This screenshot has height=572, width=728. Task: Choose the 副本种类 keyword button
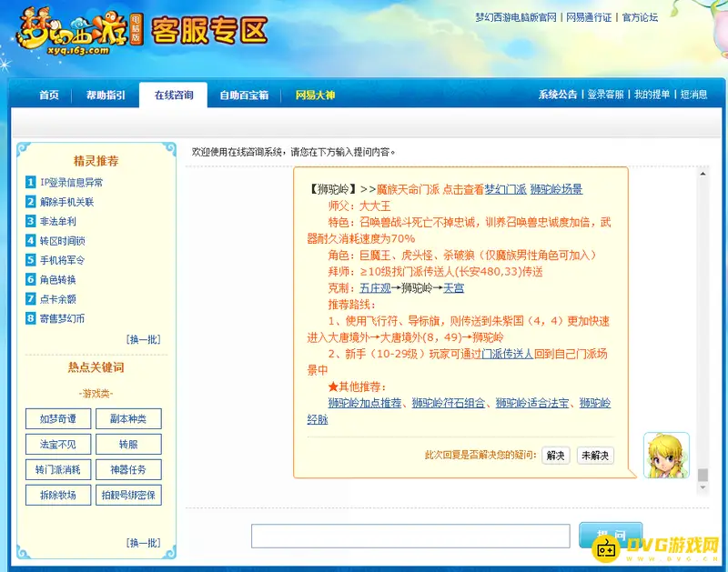click(x=128, y=419)
